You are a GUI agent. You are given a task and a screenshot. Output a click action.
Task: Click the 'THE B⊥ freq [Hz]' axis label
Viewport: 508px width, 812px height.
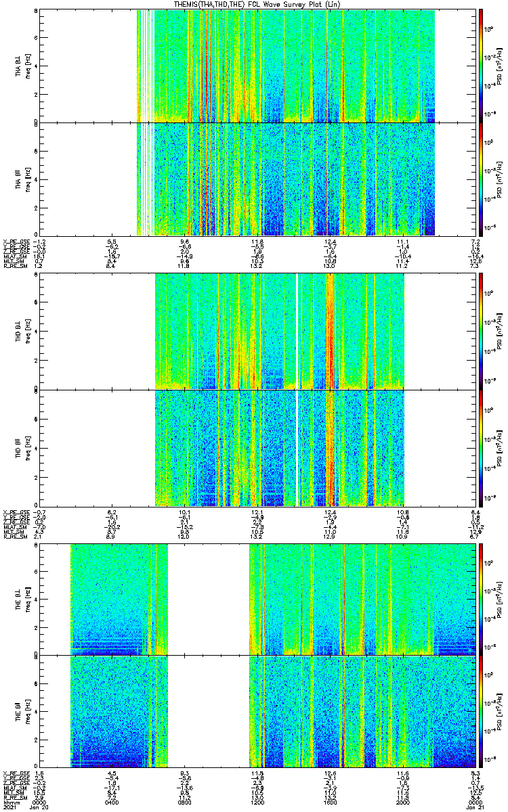pos(22,599)
